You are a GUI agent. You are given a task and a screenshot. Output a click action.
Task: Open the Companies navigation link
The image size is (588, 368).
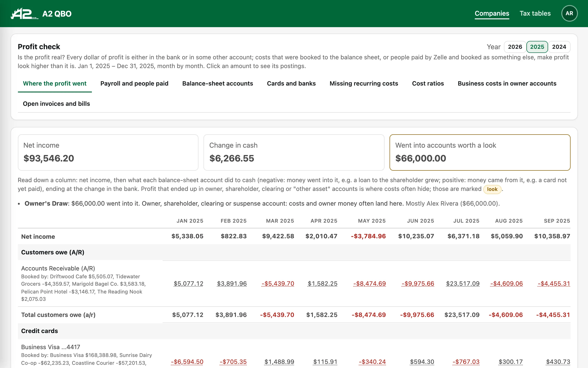click(492, 13)
